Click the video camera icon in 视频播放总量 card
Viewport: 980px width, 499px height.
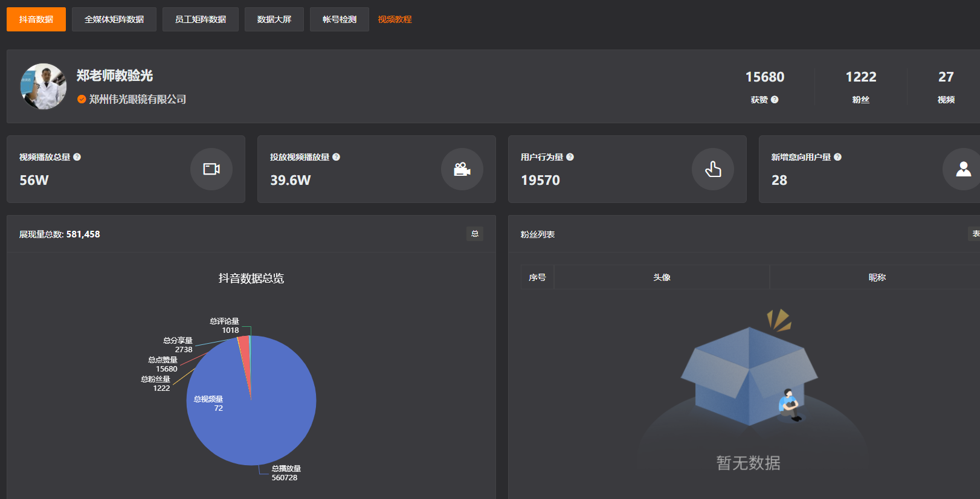[211, 169]
